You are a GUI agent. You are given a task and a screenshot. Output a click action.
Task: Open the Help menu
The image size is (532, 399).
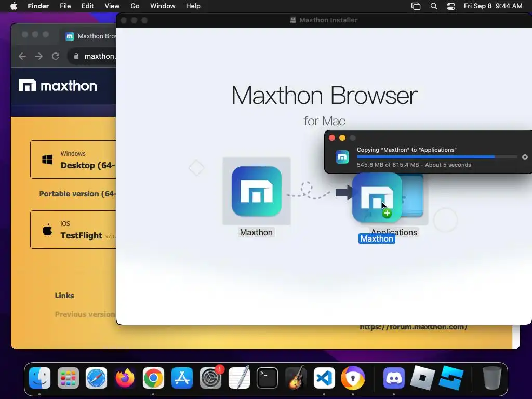pos(193,6)
